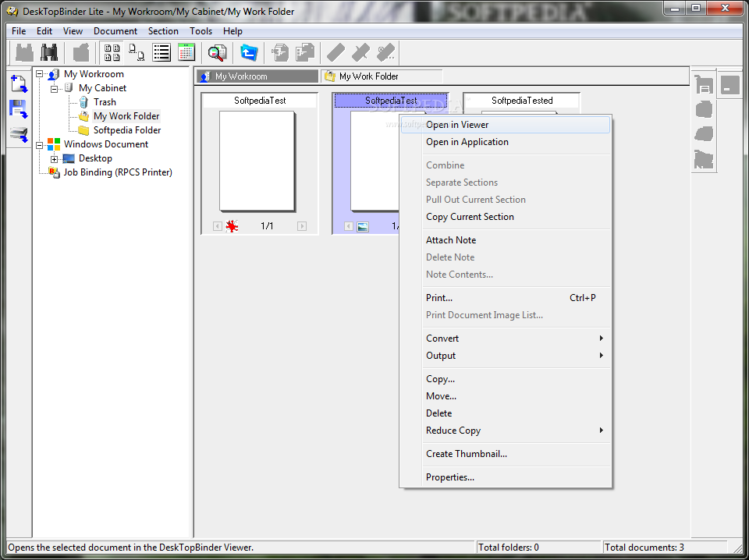Collapse the Windows Document tree node

click(x=40, y=144)
